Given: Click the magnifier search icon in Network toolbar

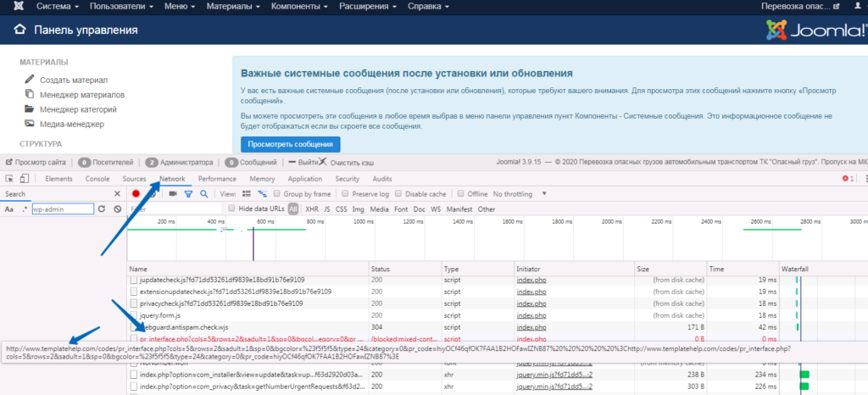Looking at the screenshot, I should point(203,193).
